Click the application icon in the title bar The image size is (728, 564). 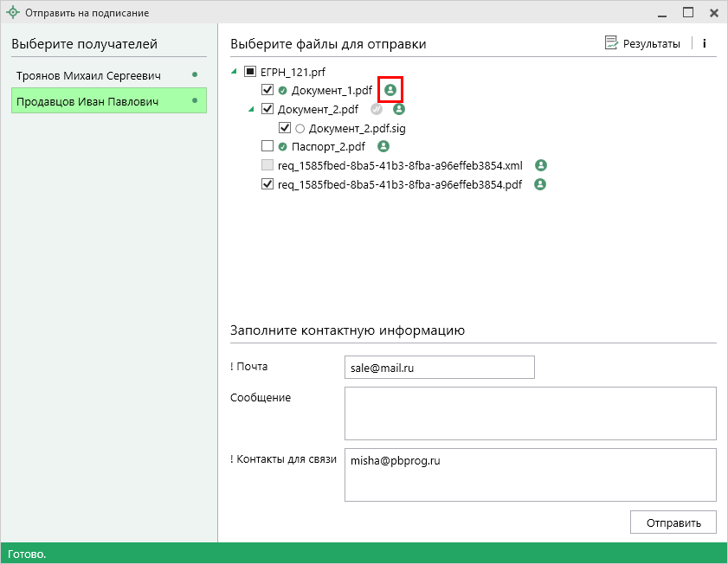[13, 13]
